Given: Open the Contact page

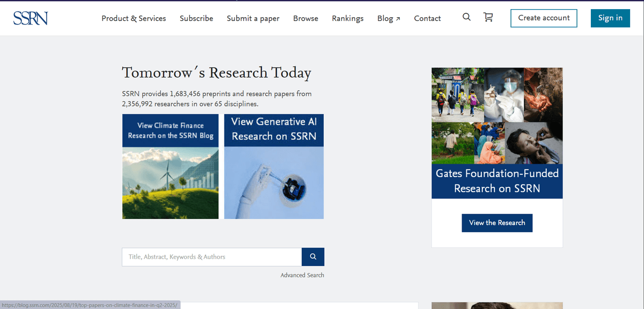Looking at the screenshot, I should point(427,18).
